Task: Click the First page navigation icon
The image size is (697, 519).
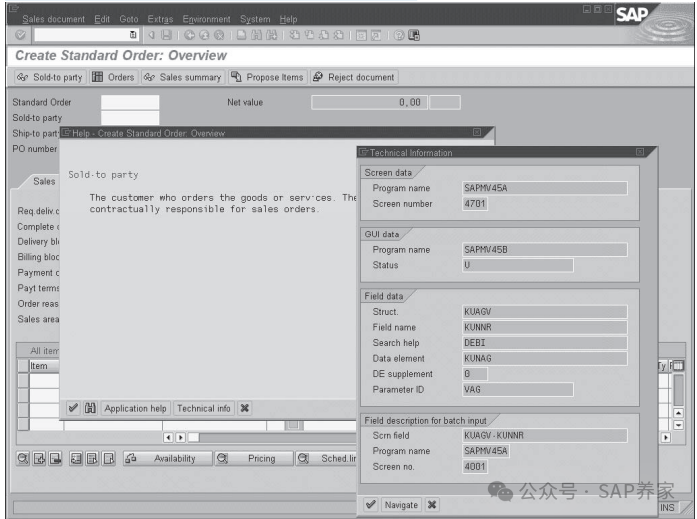Action: tap(294, 35)
